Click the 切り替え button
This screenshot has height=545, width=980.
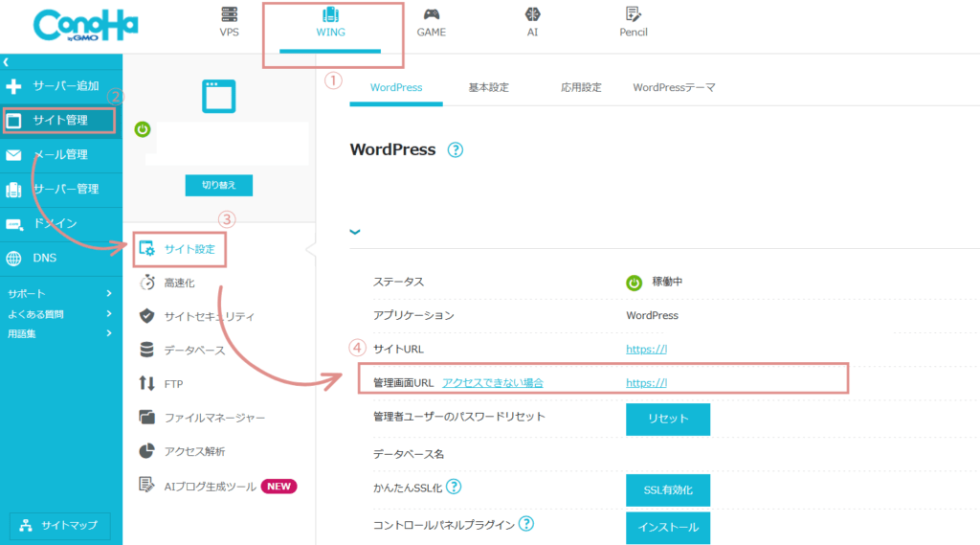[219, 185]
